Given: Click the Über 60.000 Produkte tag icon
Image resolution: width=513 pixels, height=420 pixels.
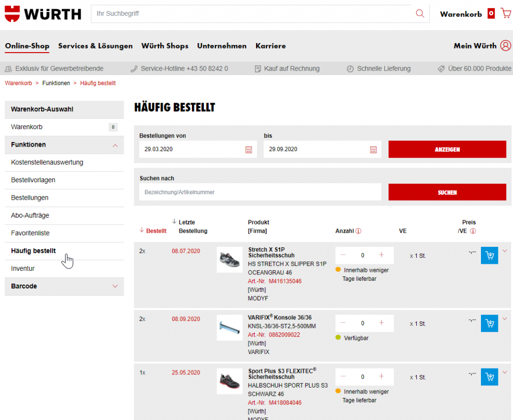Looking at the screenshot, I should 441,69.
